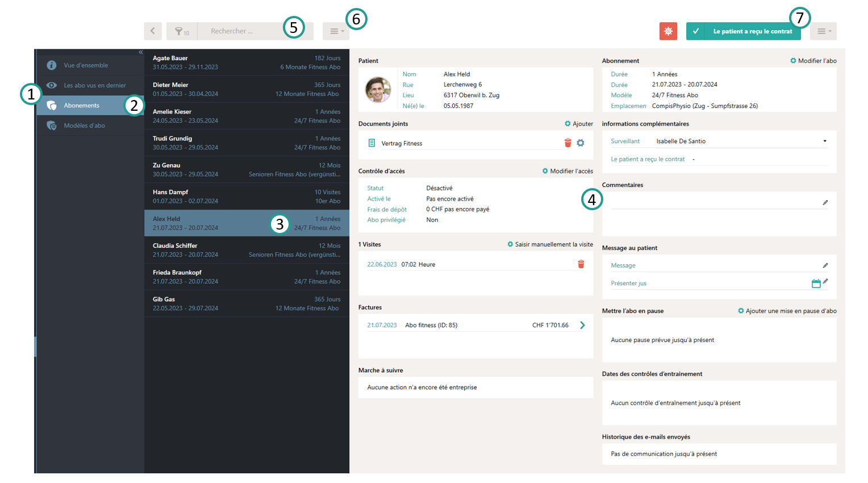Open calendar picker for Présenter jus
The height and width of the screenshot is (483, 868).
click(x=816, y=284)
